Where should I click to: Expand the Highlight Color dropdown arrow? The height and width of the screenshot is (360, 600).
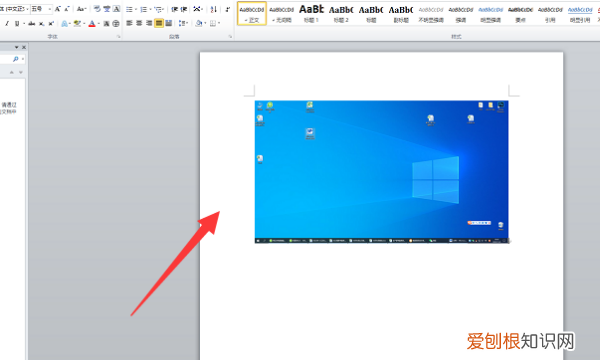click(x=84, y=24)
